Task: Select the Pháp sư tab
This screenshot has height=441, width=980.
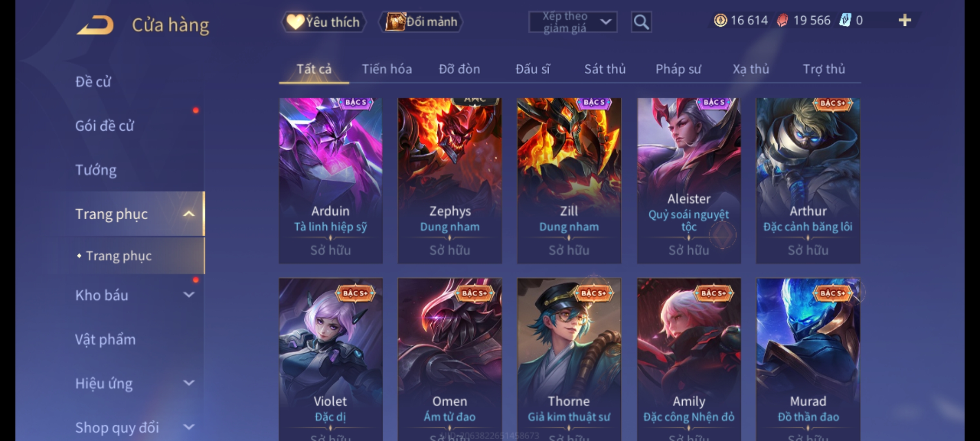Action: point(678,69)
